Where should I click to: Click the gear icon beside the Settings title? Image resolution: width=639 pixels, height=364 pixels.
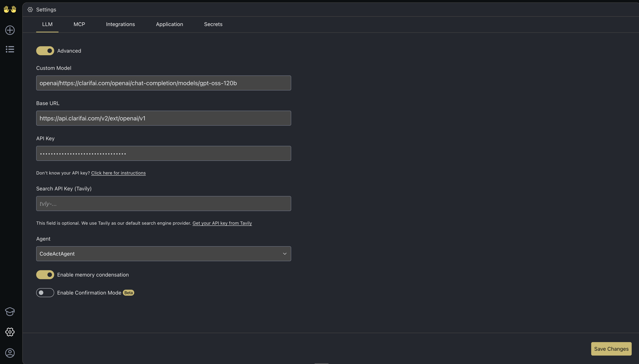pos(30,10)
